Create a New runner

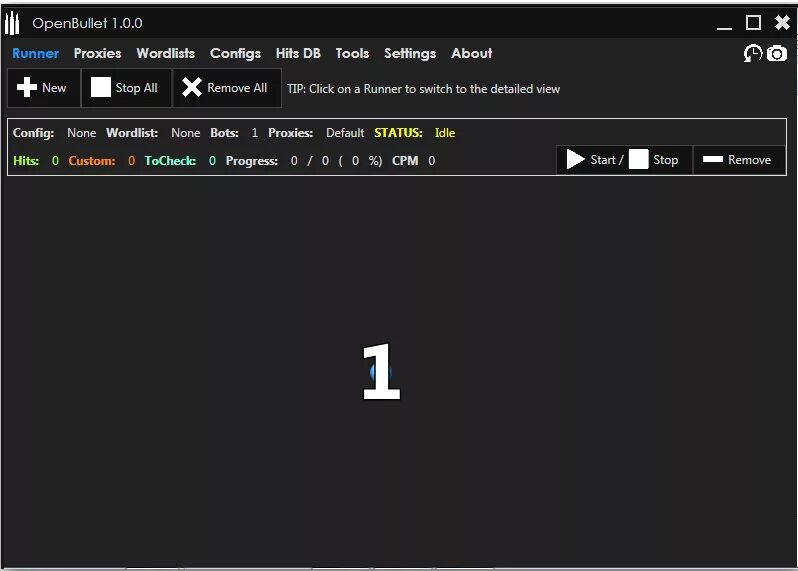[44, 88]
